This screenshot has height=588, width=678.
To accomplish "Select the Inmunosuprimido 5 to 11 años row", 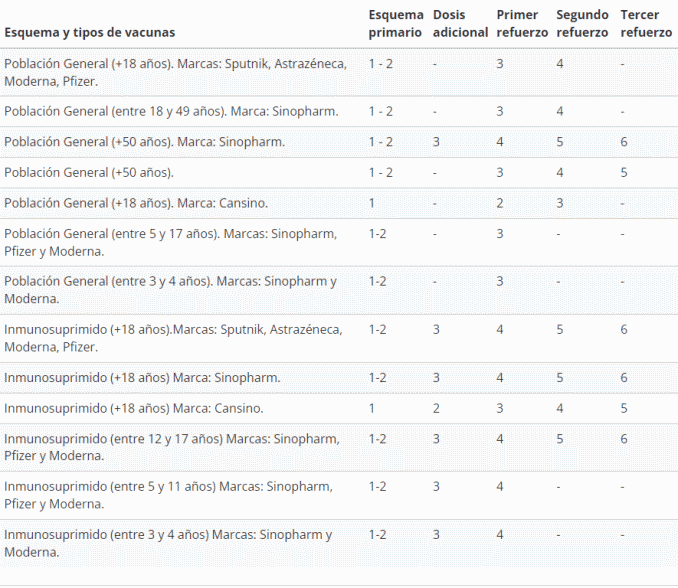I will click(x=168, y=495).
